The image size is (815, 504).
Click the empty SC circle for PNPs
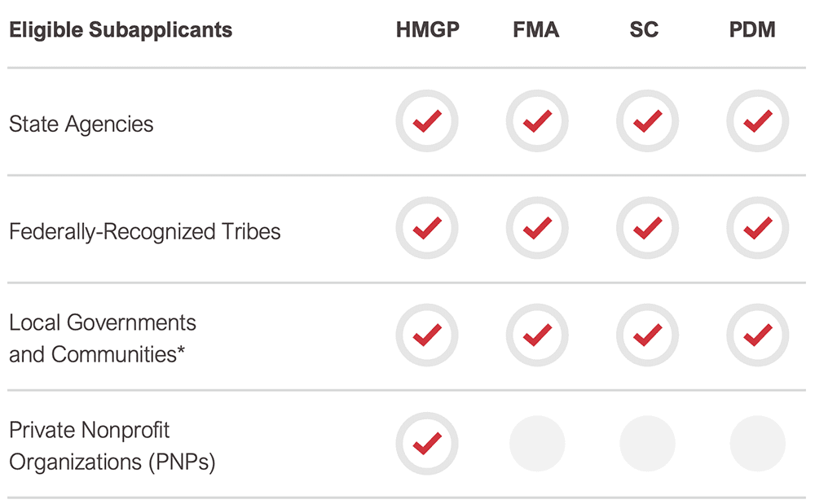pyautogui.click(x=647, y=443)
